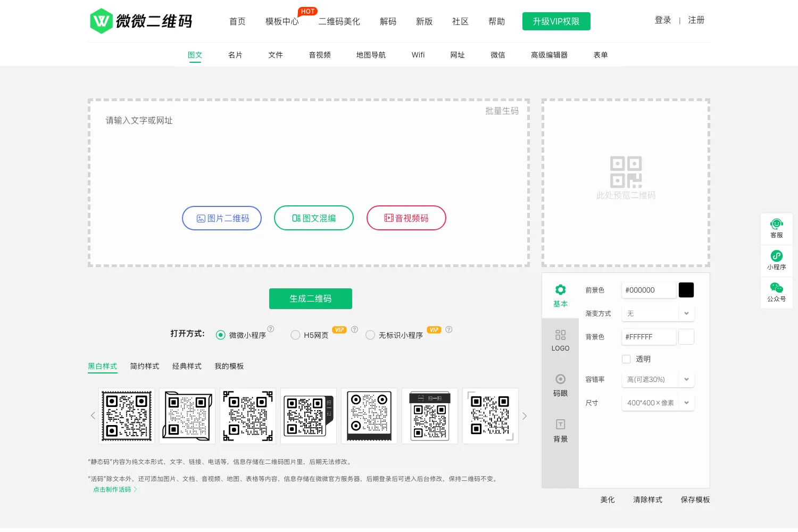The width and height of the screenshot is (798, 532).
Task: Select the 微微小程序 radio option
Action: point(220,335)
